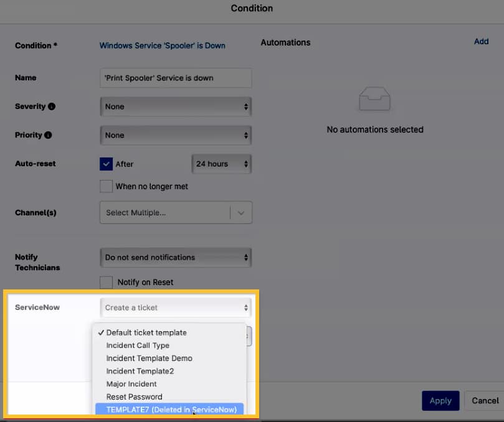Open the ServiceNow 'Create a ticket' dropdown

(x=175, y=307)
